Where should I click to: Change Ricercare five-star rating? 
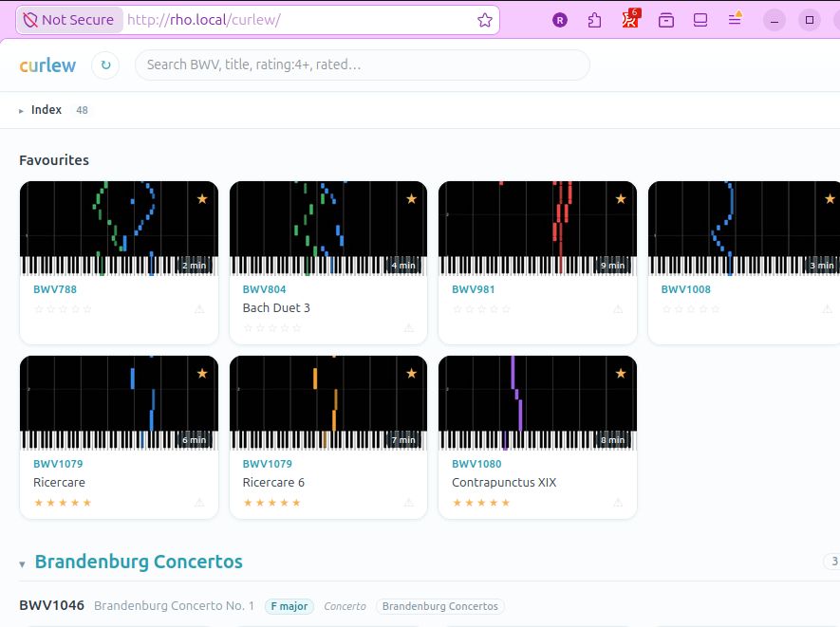63,503
